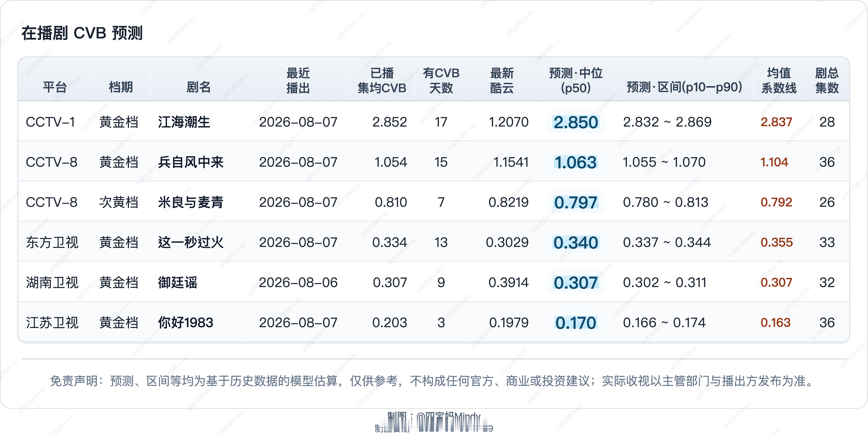This screenshot has width=868, height=435.
Task: Click predicted median value 0.340
Action: (x=576, y=242)
